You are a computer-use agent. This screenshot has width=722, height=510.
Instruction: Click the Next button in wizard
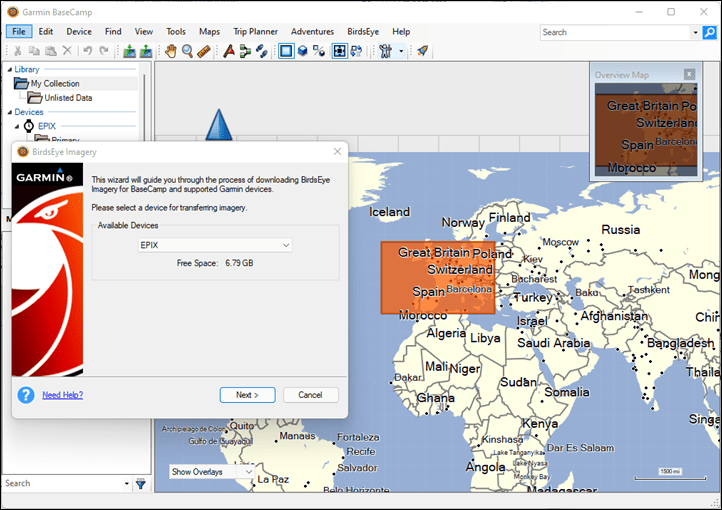[x=247, y=395]
